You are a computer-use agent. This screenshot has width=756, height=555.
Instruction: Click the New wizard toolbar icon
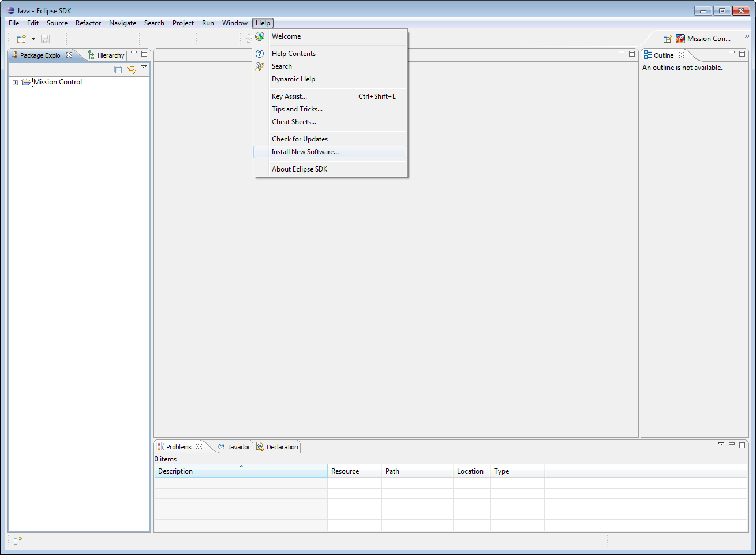[21, 39]
